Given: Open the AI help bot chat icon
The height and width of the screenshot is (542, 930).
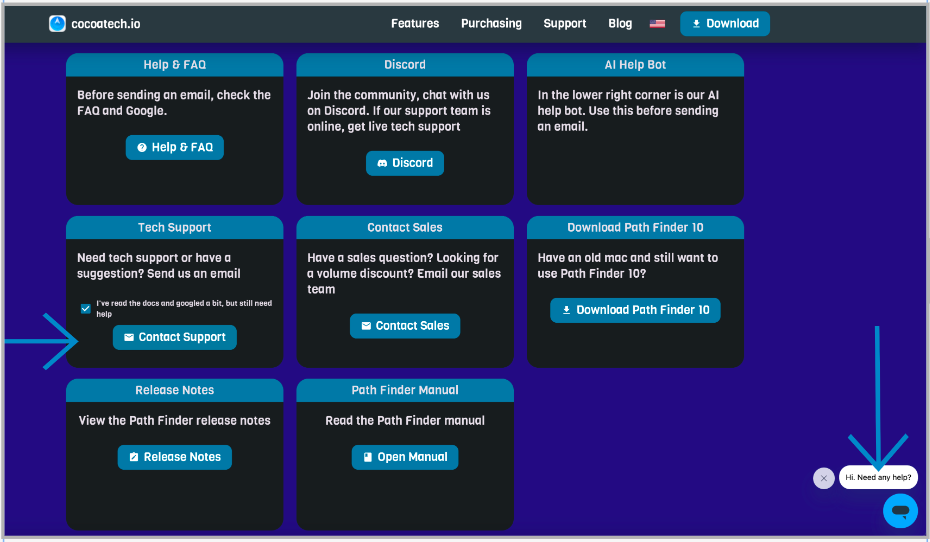Looking at the screenshot, I should 900,511.
